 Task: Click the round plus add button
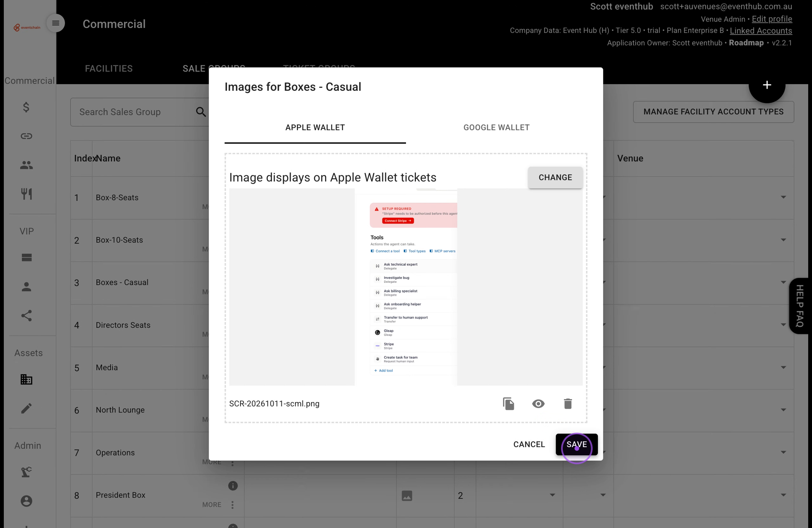point(767,85)
